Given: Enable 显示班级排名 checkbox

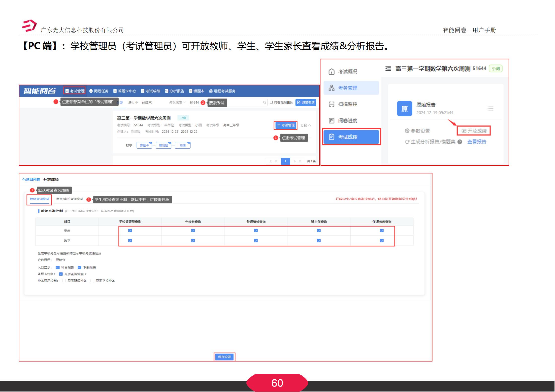Looking at the screenshot, I should point(64,281).
